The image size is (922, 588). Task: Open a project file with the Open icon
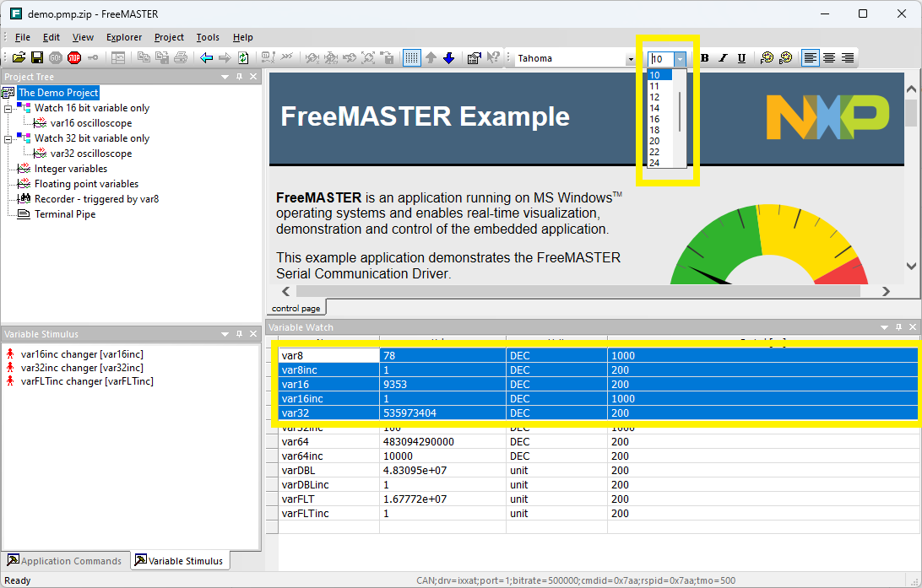pos(19,58)
